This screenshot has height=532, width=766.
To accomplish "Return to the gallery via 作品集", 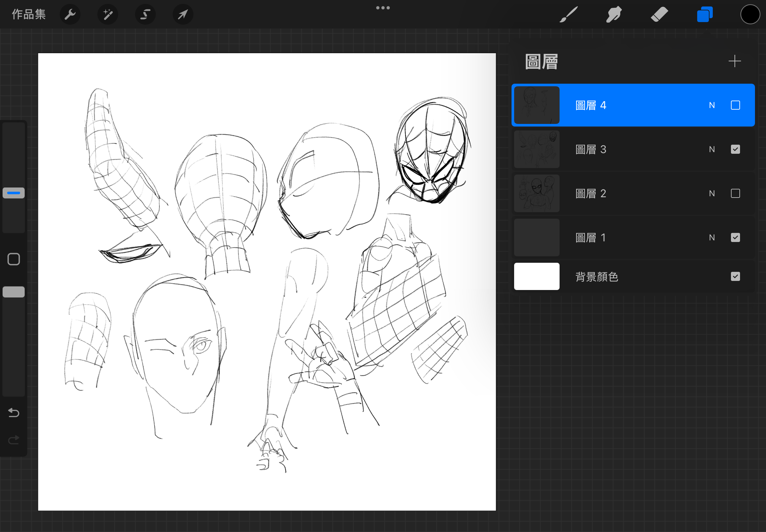I will coord(29,14).
